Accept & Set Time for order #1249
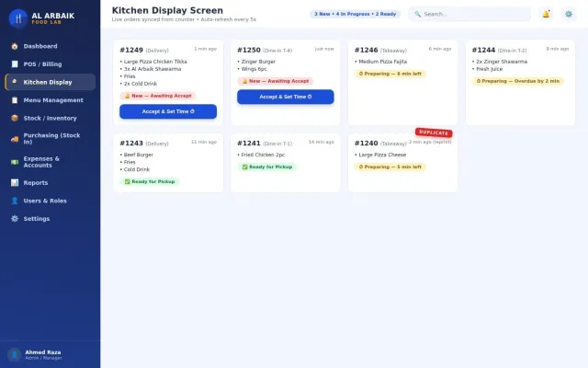Screen dimensions: 588x368 (168, 111)
